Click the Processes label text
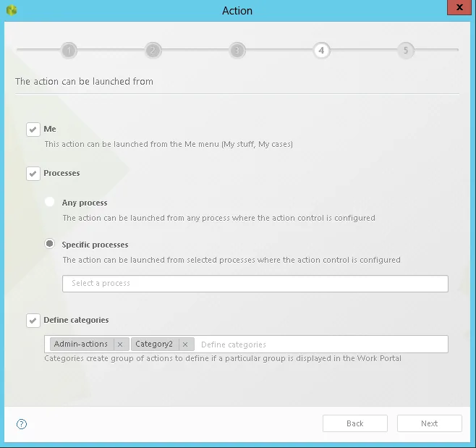 [61, 173]
